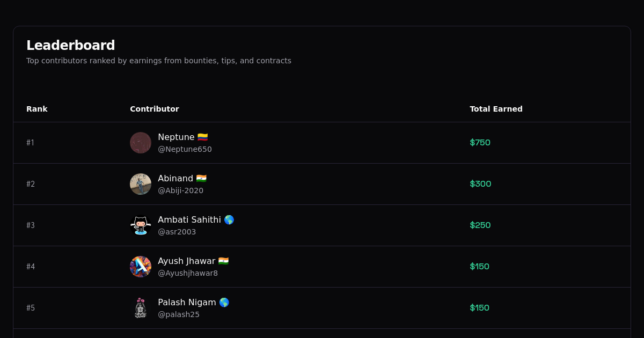Click the $750 earnings amount
Screen dimensions: 644x338
(480, 143)
